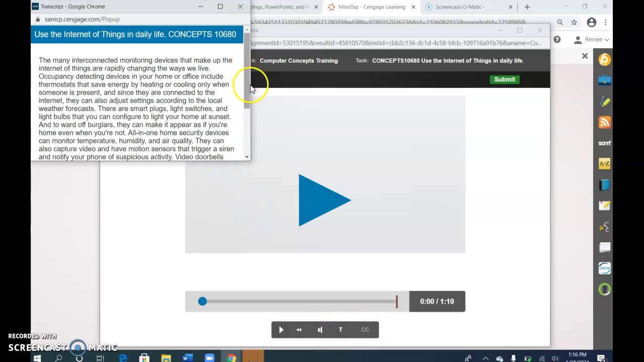Image resolution: width=644 pixels, height=362 pixels.
Task: Click the play button in player controls
Action: pyautogui.click(x=281, y=330)
